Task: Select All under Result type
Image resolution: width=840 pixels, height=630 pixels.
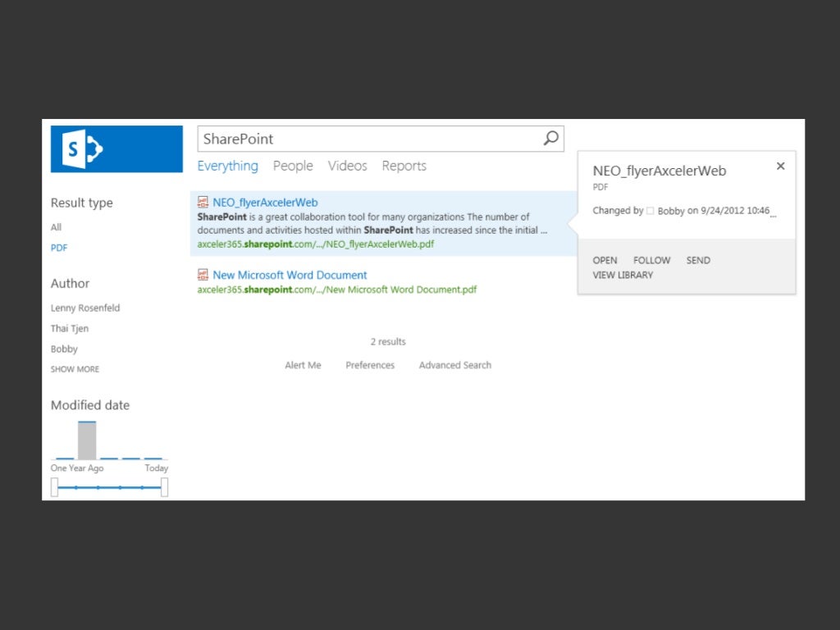Action: click(57, 227)
